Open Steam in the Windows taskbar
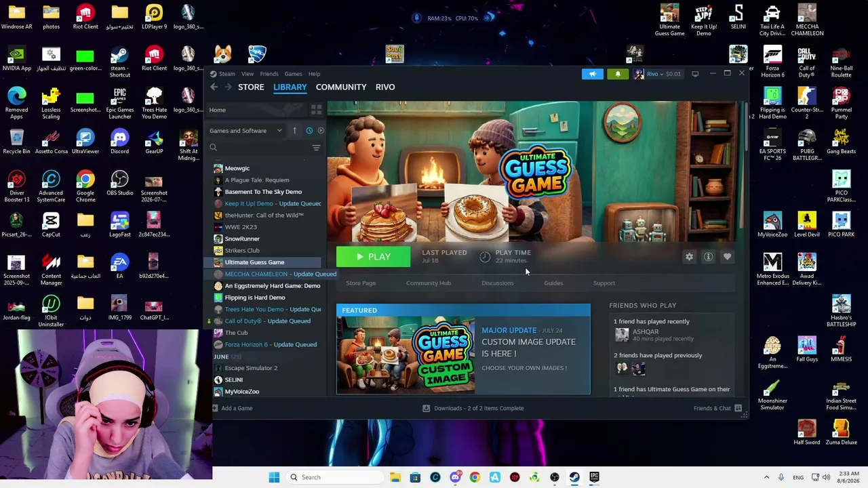Image resolution: width=868 pixels, height=488 pixels. pyautogui.click(x=574, y=477)
